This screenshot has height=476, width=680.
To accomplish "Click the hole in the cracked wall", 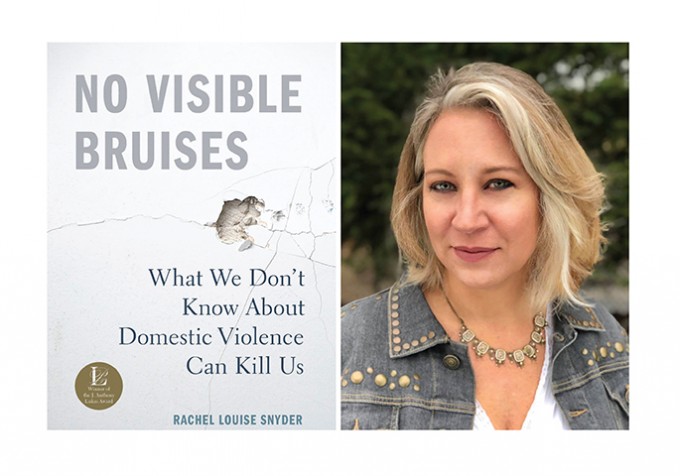I will point(237,220).
